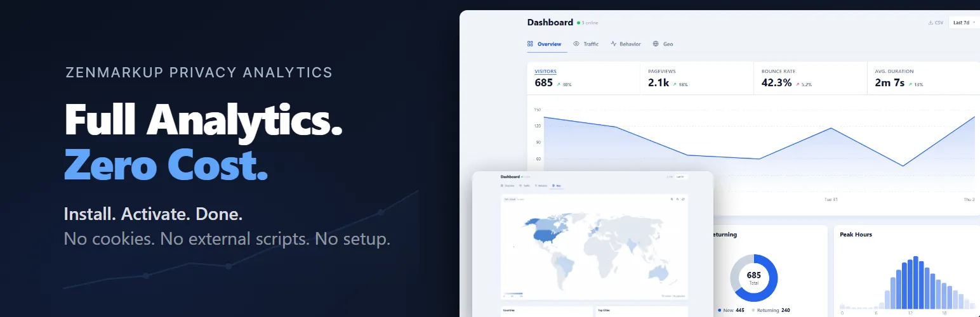Screen dimensions: 980x317
Task: Download the CSV export
Action: click(x=936, y=23)
